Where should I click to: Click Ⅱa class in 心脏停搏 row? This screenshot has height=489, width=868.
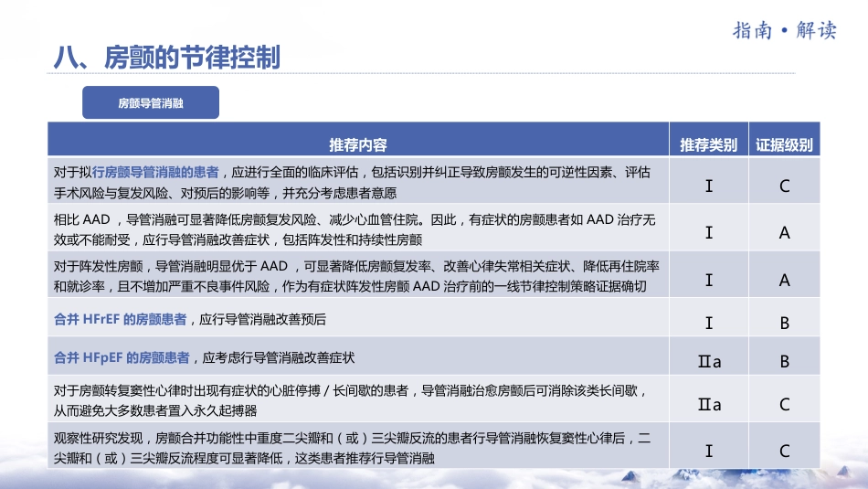[x=709, y=405]
